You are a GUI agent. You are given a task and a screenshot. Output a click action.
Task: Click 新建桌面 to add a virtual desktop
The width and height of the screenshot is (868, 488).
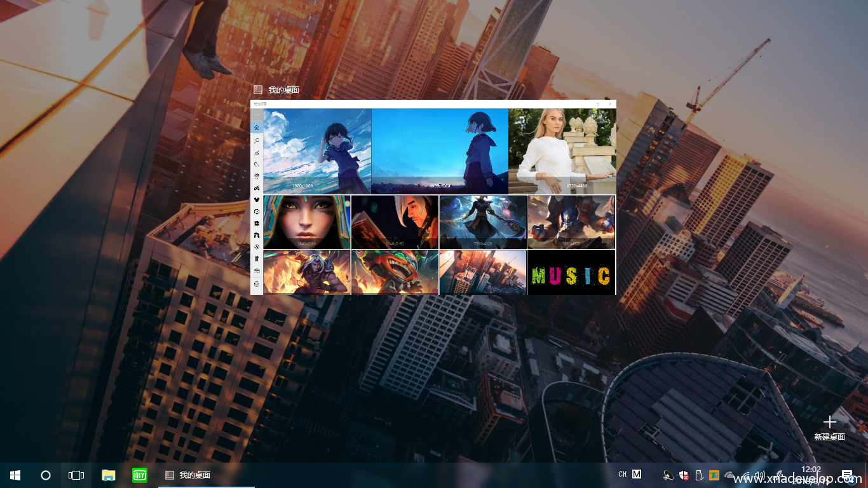pyautogui.click(x=829, y=428)
